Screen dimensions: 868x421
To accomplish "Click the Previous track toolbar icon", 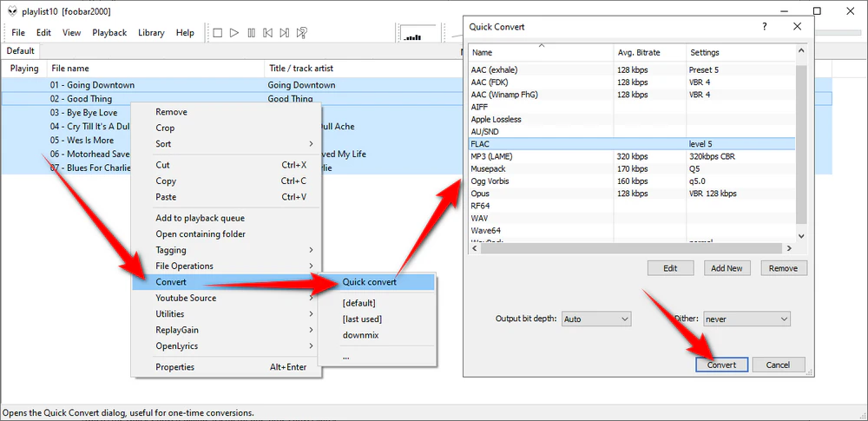I will coord(268,33).
